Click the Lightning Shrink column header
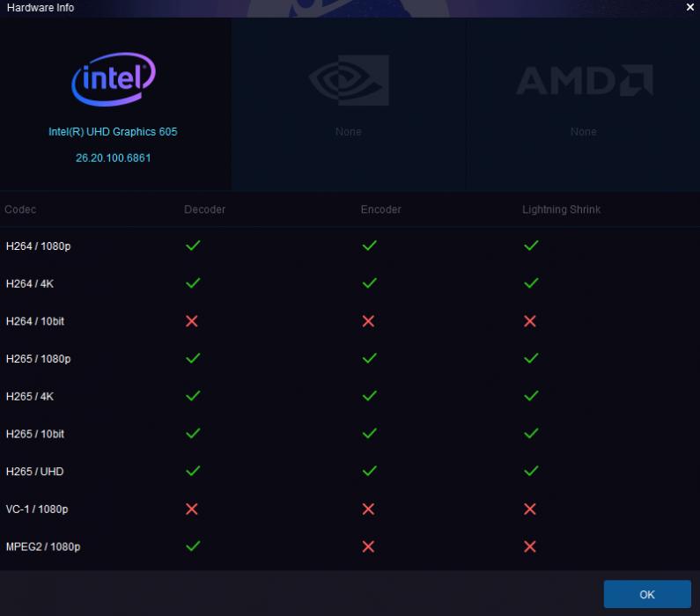 click(x=561, y=209)
